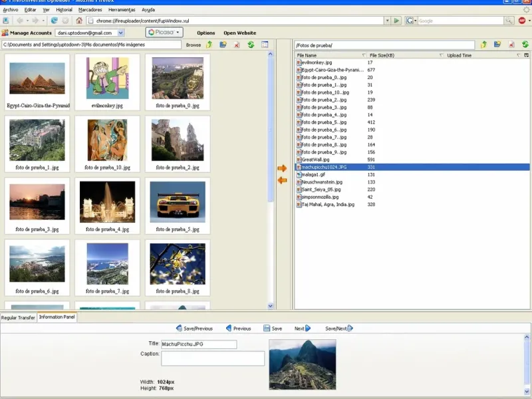Switch local panel view mode icon
This screenshot has width=532, height=399.
click(265, 45)
